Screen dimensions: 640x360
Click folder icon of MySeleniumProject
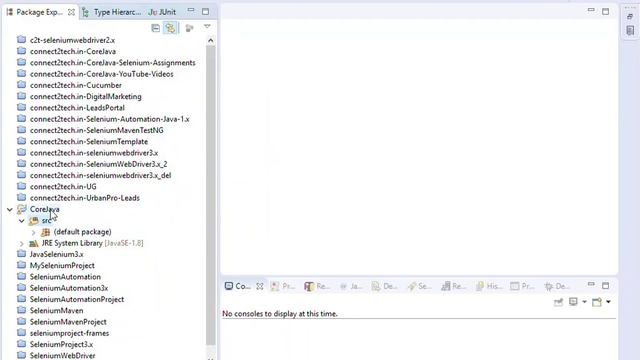point(22,265)
